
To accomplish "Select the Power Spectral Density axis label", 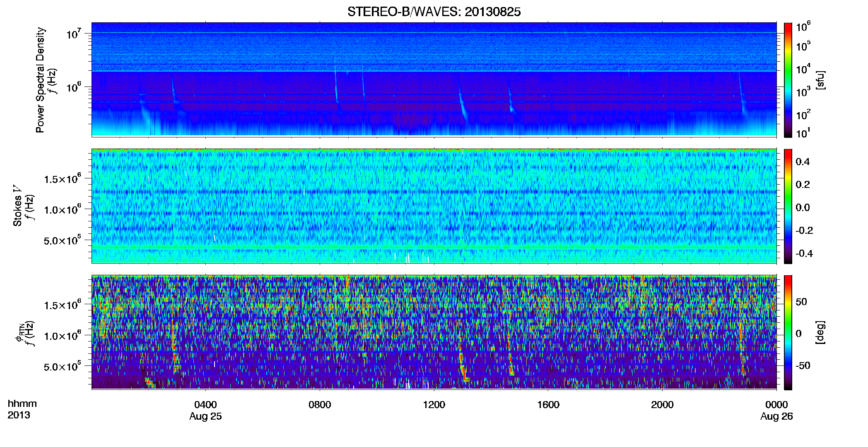I will pos(40,80).
